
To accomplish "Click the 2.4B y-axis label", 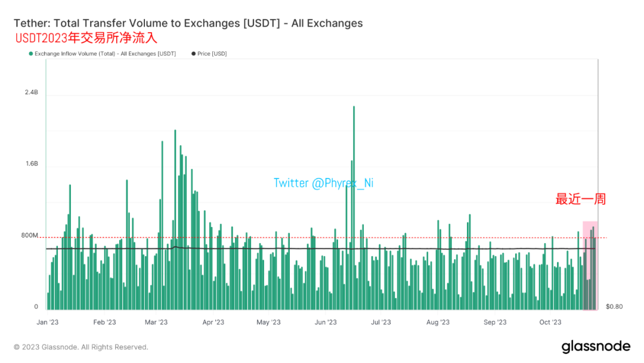I will pos(31,93).
